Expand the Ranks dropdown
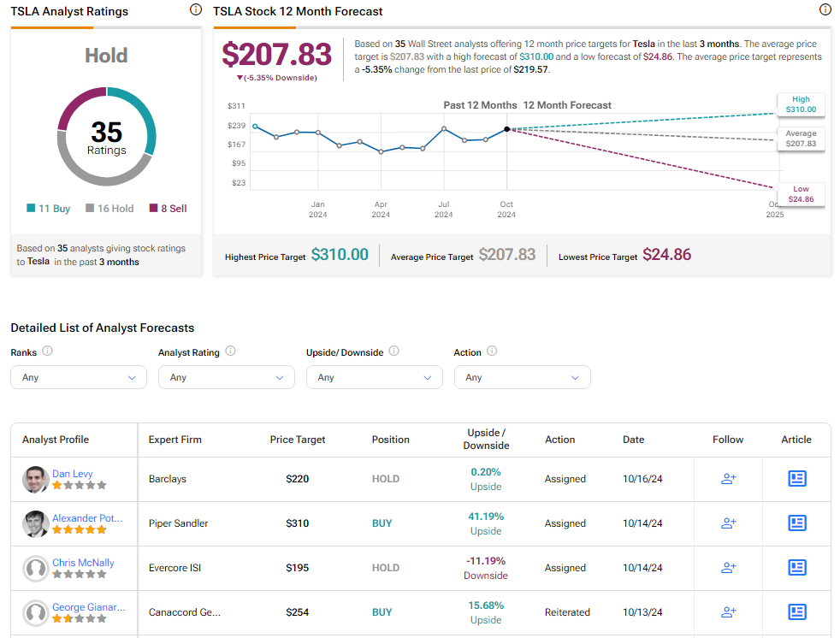This screenshot has width=840, height=638. tap(79, 377)
